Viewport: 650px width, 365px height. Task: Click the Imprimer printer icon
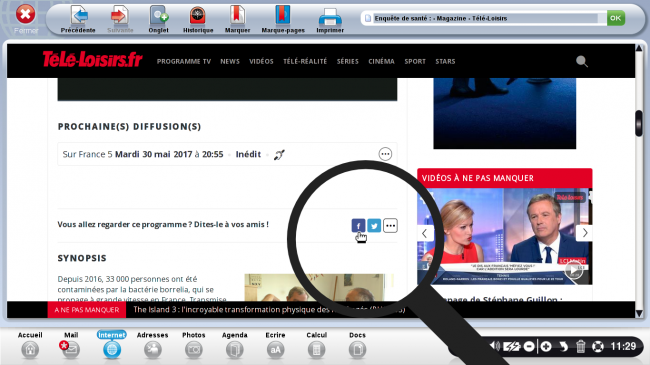click(330, 17)
